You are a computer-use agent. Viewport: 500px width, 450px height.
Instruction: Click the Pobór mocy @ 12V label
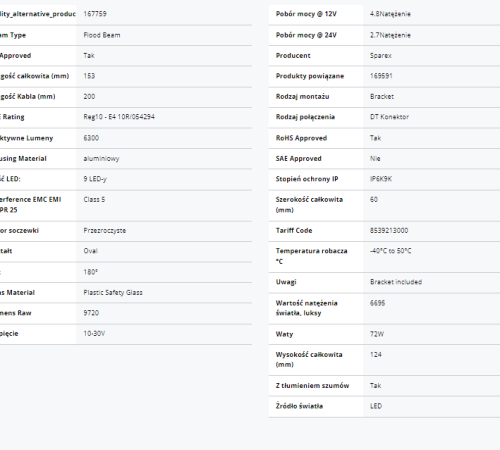click(306, 14)
